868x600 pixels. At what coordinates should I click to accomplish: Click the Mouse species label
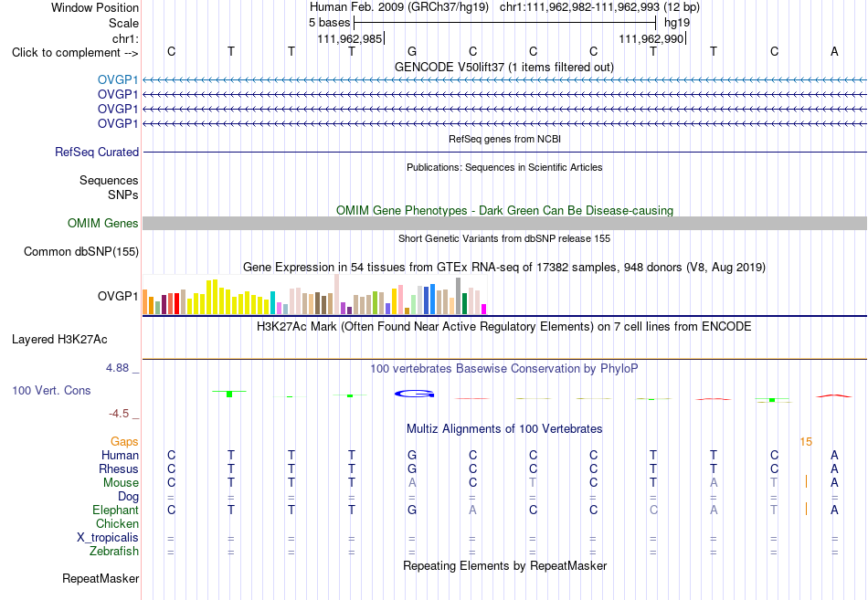[x=121, y=483]
